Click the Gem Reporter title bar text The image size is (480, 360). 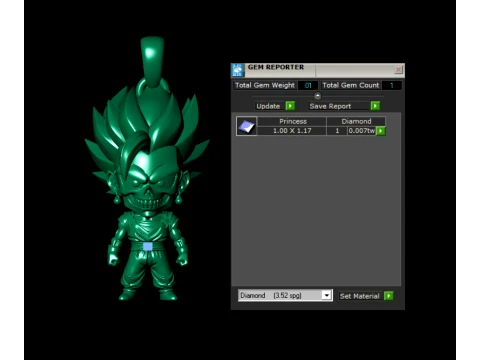pyautogui.click(x=276, y=67)
